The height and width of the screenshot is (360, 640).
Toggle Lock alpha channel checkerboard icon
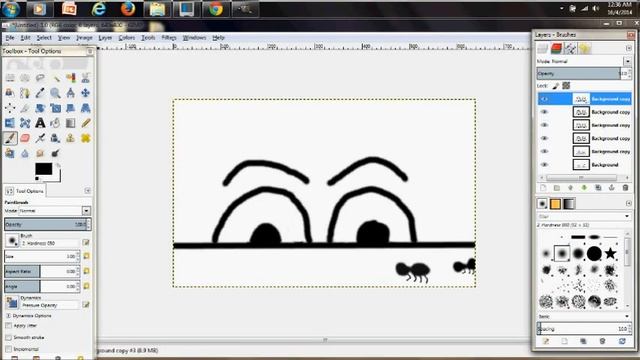(x=566, y=86)
